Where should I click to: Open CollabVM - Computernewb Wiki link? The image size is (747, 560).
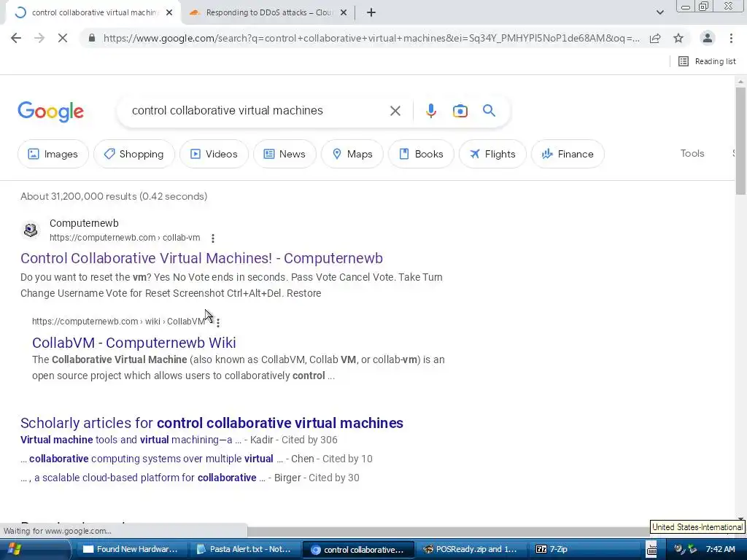pos(134,343)
